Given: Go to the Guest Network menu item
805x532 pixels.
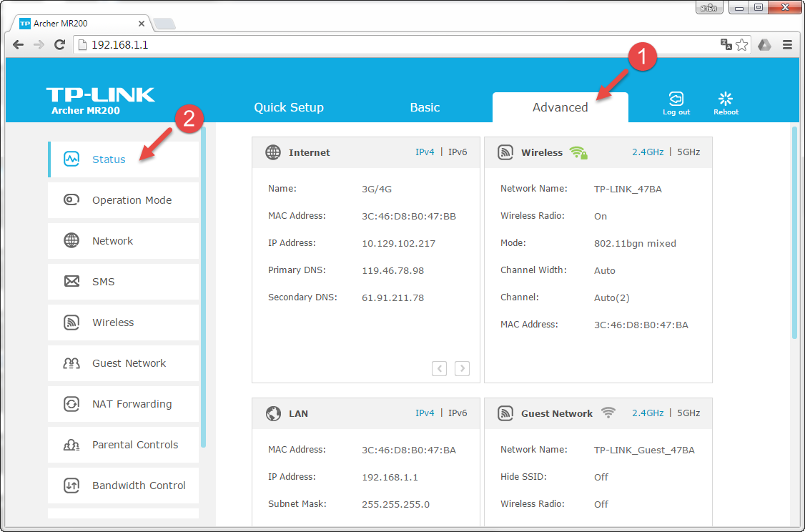Looking at the screenshot, I should pos(123,363).
